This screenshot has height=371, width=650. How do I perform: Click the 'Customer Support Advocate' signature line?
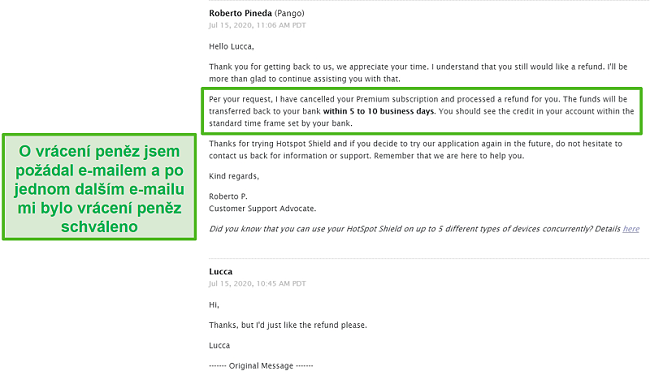pyautogui.click(x=262, y=209)
